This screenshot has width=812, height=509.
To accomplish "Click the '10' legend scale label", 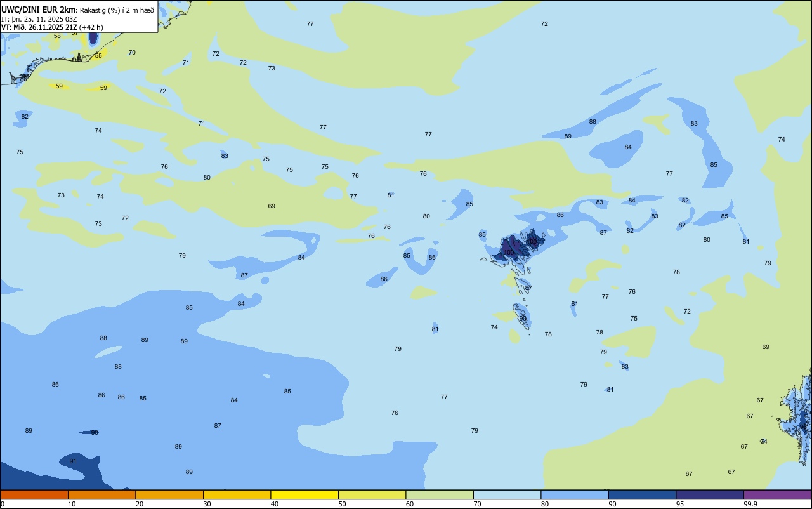I will tap(72, 504).
